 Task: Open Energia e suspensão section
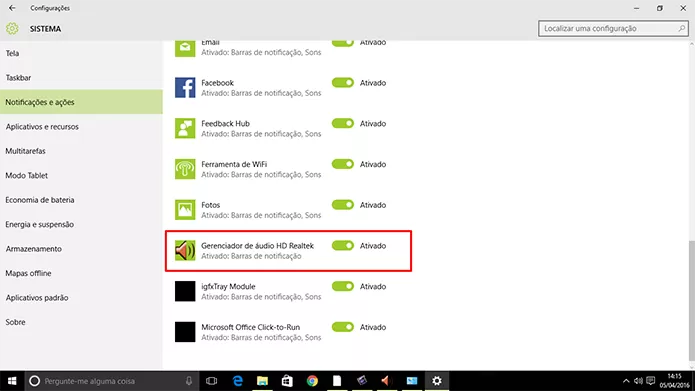(81, 224)
